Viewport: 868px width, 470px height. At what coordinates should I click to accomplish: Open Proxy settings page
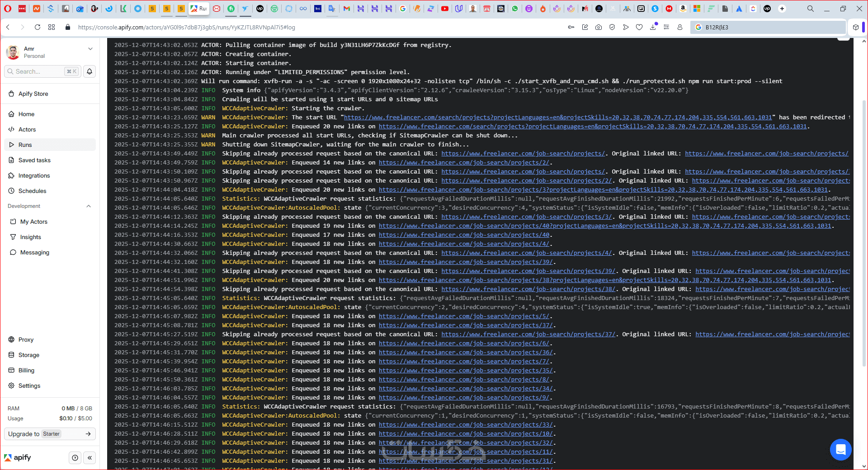click(50, 340)
